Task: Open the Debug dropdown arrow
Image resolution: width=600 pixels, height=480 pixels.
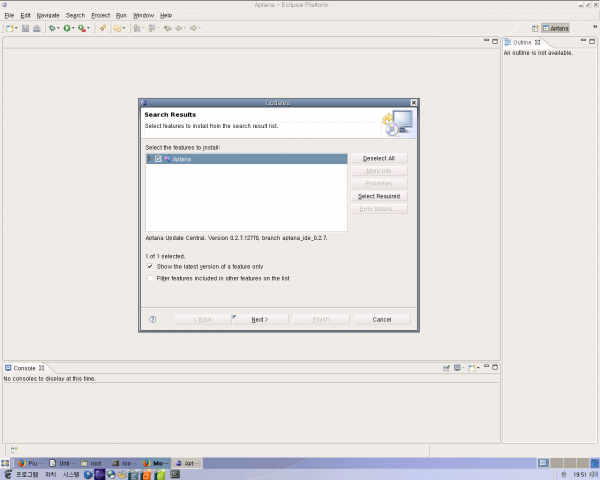Action: 58,28
